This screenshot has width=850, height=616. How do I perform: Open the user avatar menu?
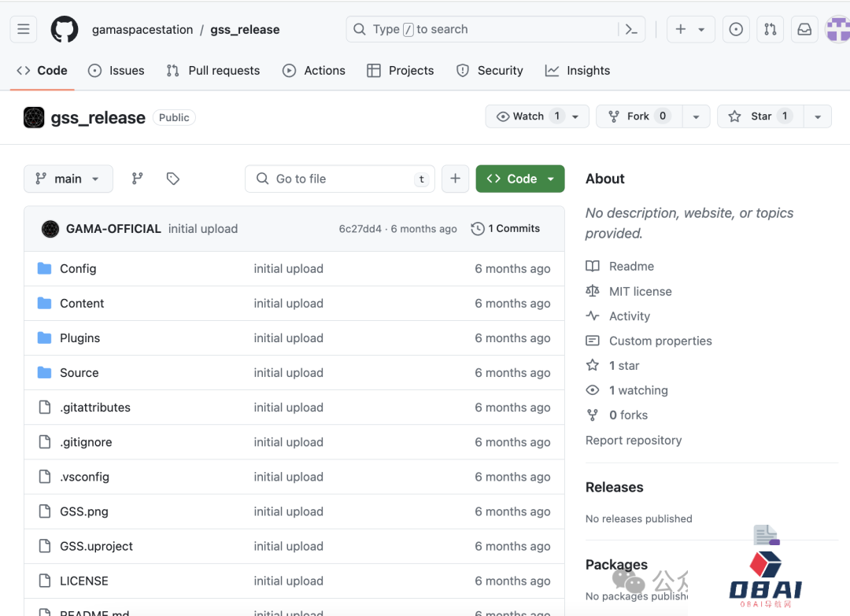[x=837, y=29]
